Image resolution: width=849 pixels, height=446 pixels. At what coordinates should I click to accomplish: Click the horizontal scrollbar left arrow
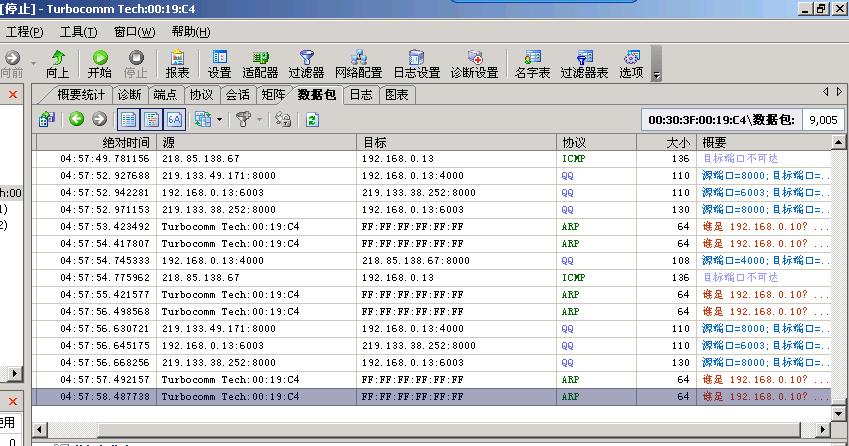[x=39, y=430]
